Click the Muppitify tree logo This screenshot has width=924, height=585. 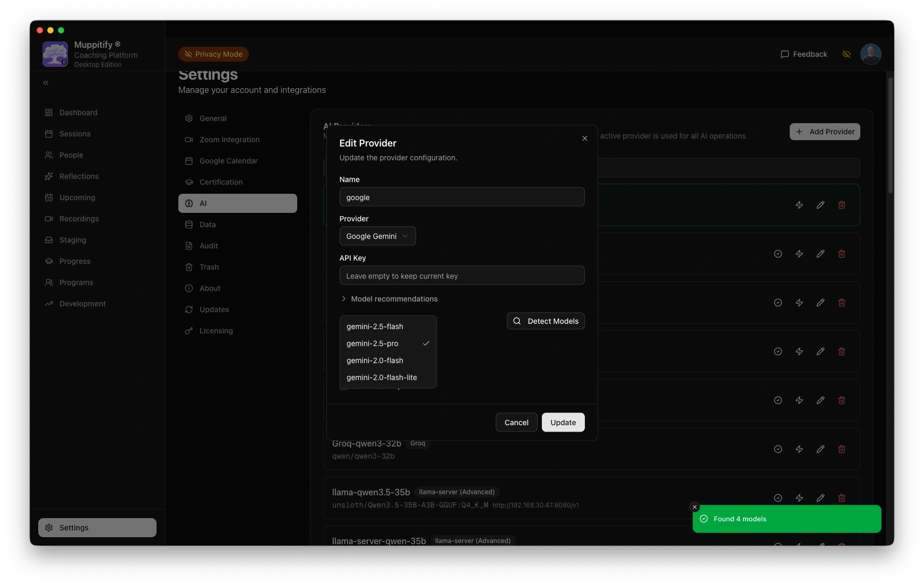pyautogui.click(x=55, y=54)
